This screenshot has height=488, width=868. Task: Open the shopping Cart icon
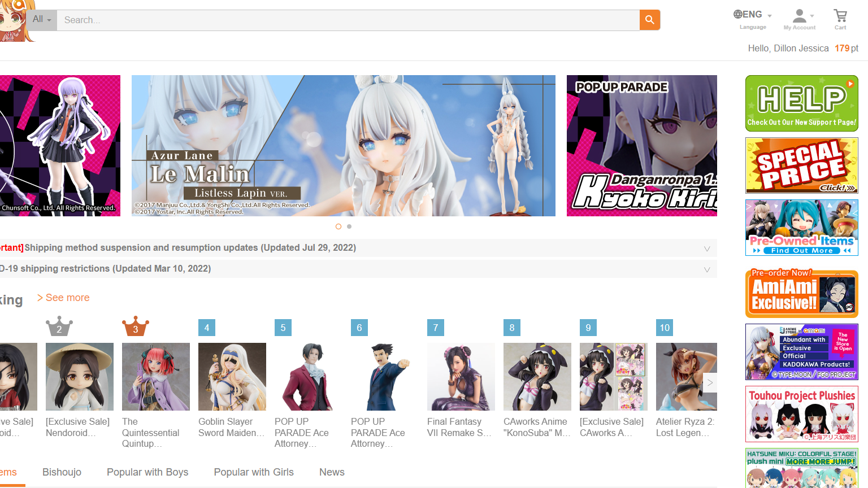click(x=840, y=16)
